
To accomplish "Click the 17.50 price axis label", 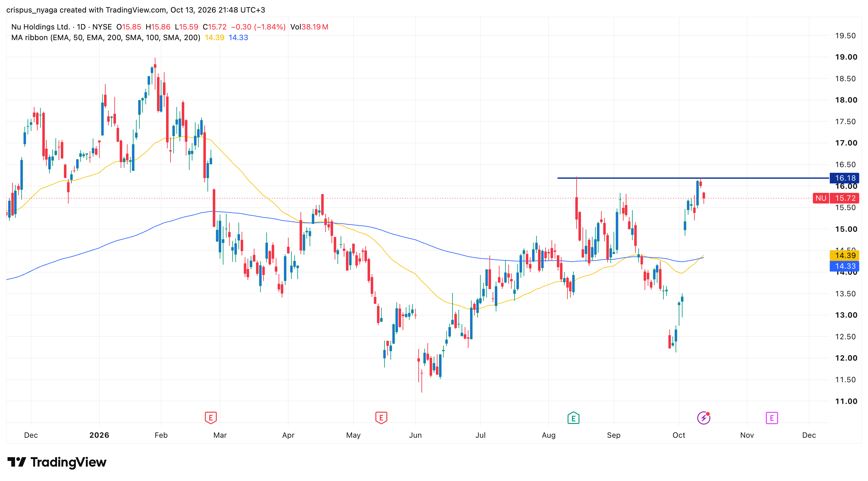I will (x=845, y=121).
